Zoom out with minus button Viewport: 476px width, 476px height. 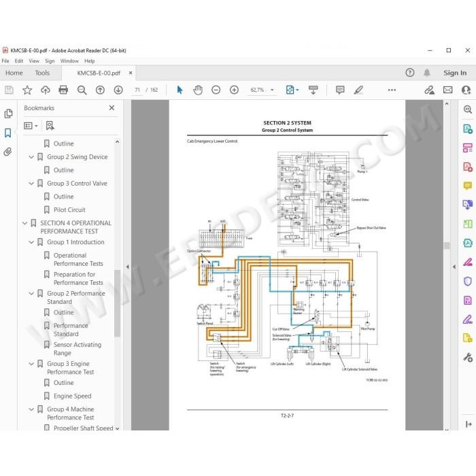(216, 90)
